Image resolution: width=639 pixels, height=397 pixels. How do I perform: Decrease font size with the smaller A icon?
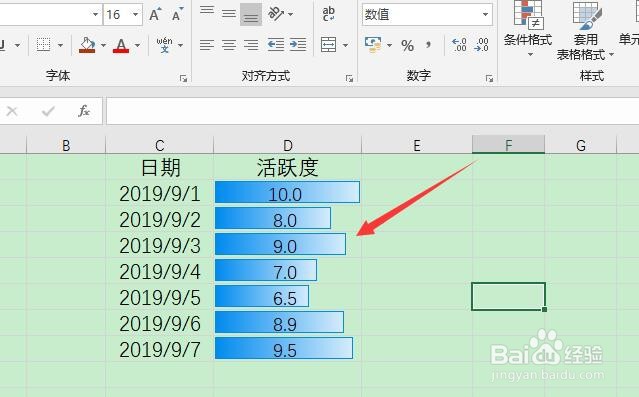[177, 14]
